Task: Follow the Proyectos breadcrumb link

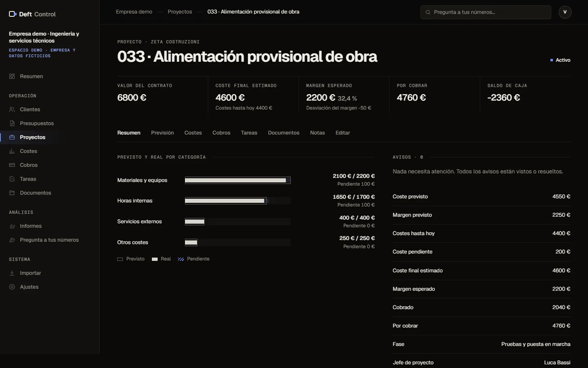Action: [x=180, y=12]
